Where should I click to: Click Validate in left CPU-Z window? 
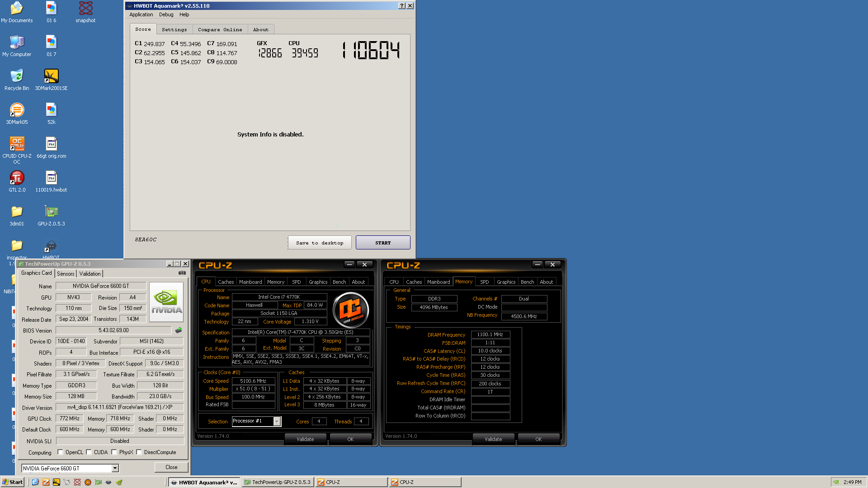tap(305, 439)
